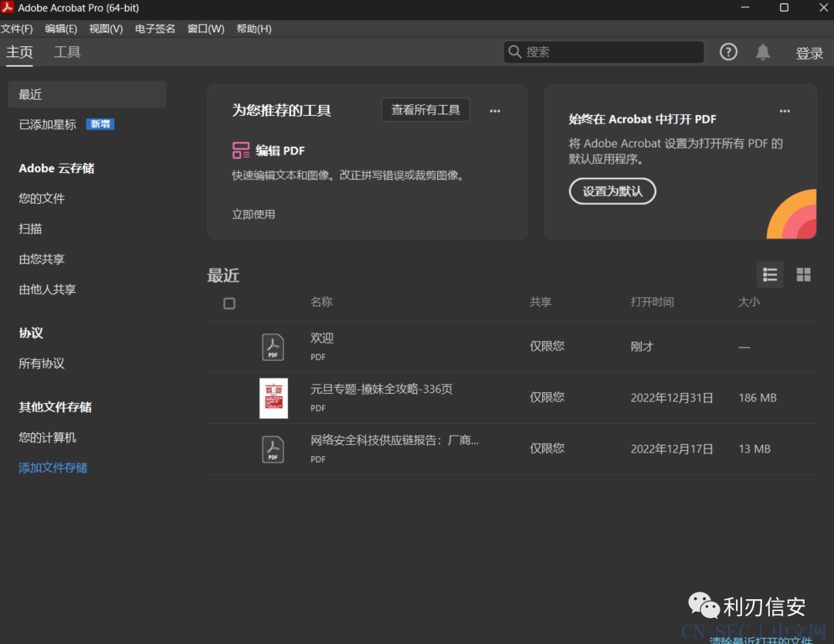Click the 13 MB size value
Image resolution: width=834 pixels, height=644 pixels.
754,449
